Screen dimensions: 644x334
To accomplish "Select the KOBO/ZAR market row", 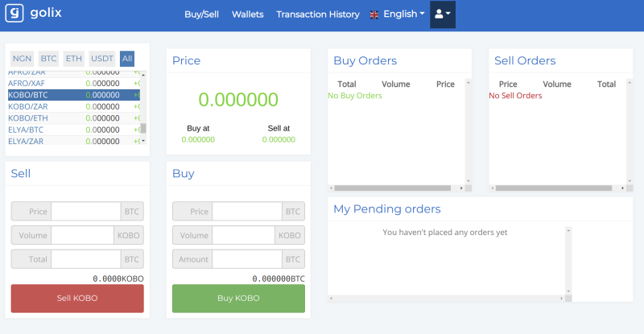I will coord(74,106).
